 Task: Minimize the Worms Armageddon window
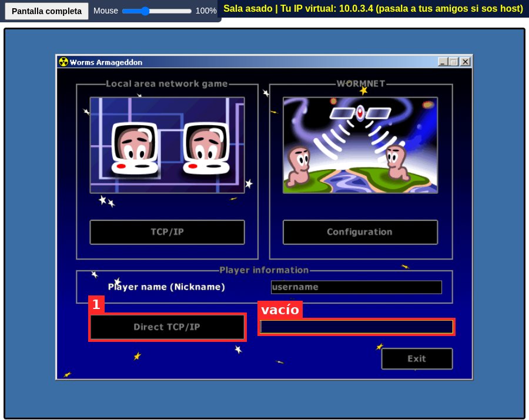(443, 62)
